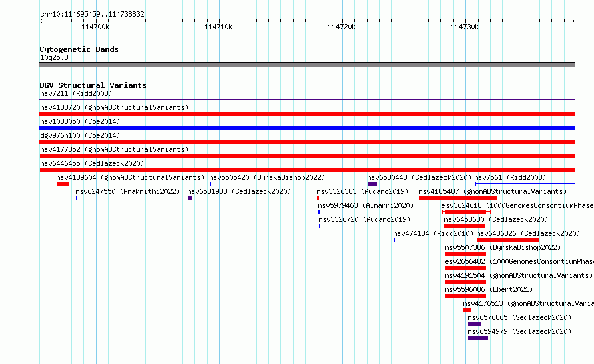Open the nsv6453680 (Sedlazeck2020) label
Image resolution: width=594 pixels, height=364 pixels.
(x=496, y=219)
